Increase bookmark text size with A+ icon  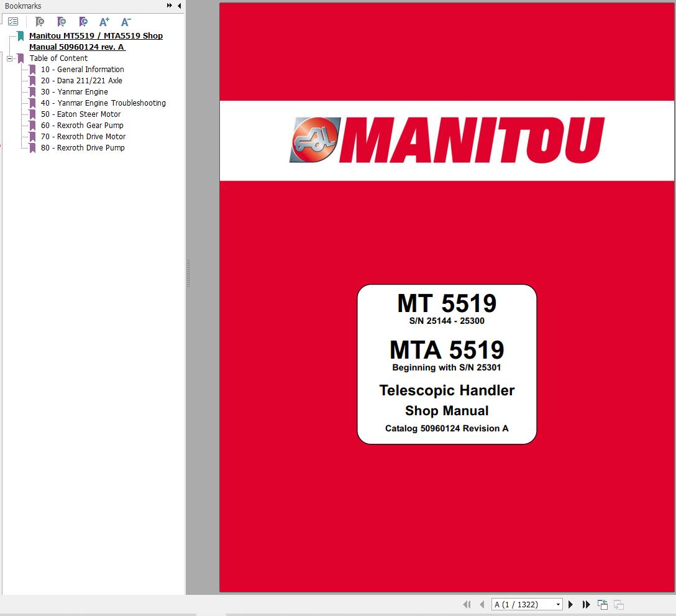104,22
